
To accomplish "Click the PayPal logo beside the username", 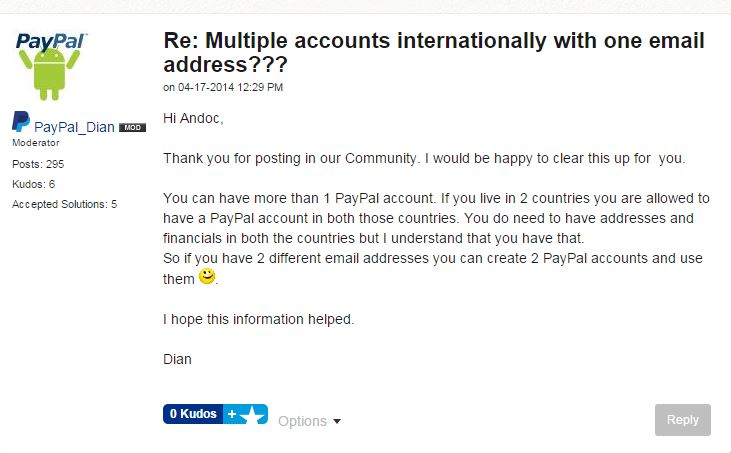I will click(x=21, y=123).
